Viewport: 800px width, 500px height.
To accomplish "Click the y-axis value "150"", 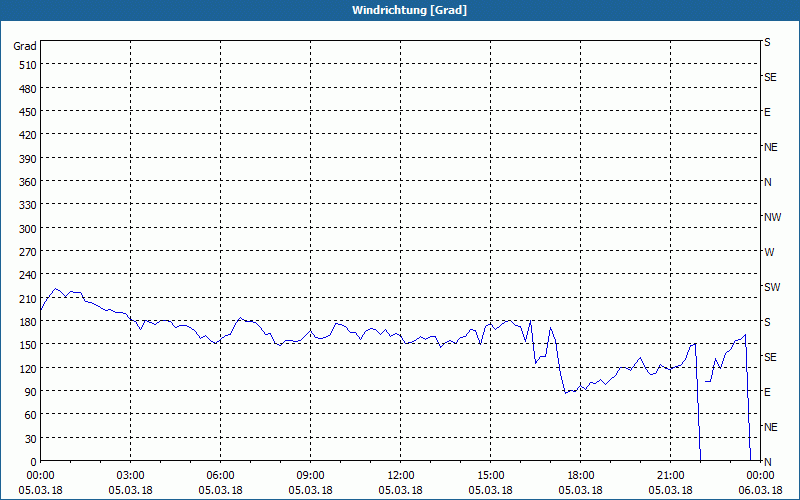I will [29, 345].
